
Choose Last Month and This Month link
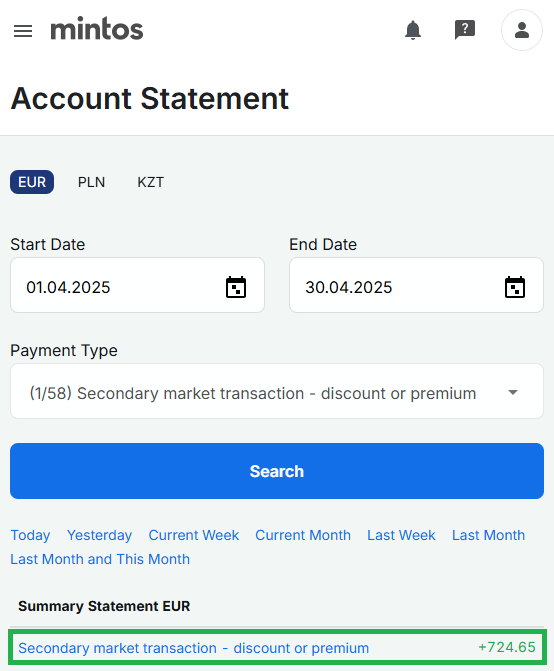pyautogui.click(x=100, y=559)
